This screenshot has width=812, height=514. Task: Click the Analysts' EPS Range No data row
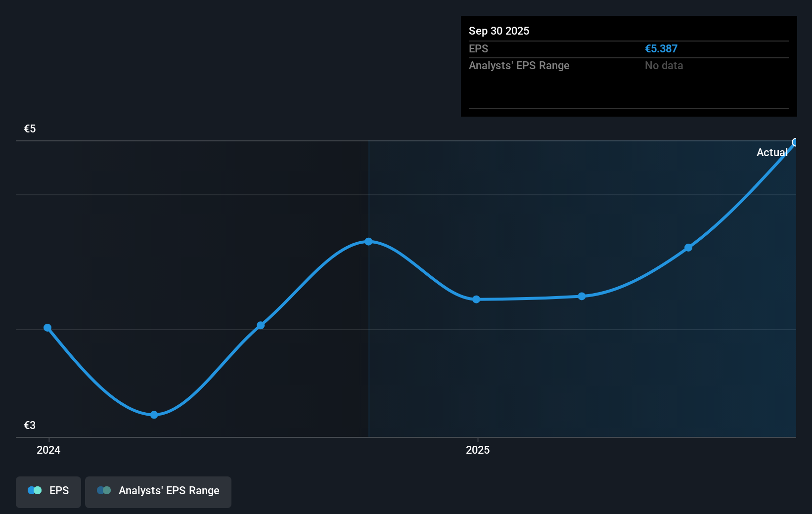664,65
